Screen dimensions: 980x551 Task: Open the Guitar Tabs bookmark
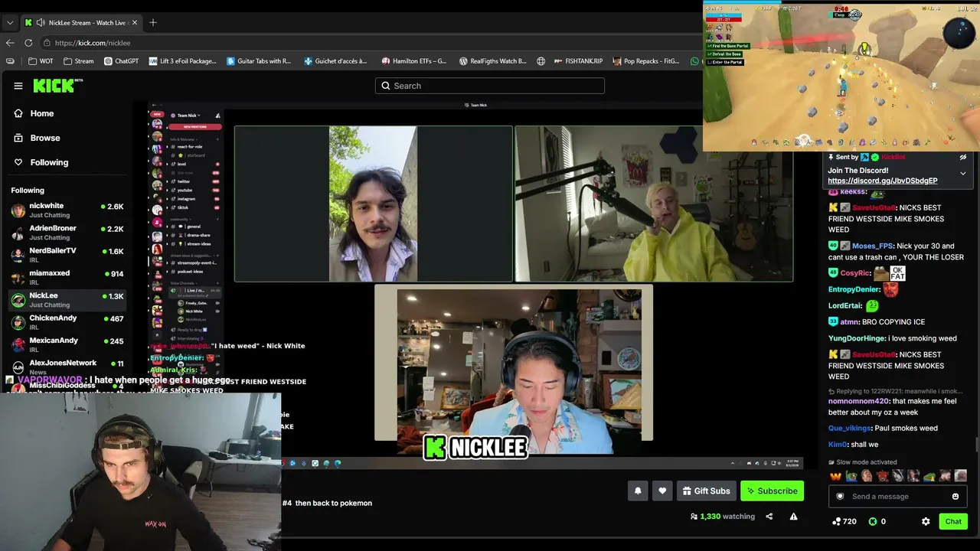click(x=259, y=61)
